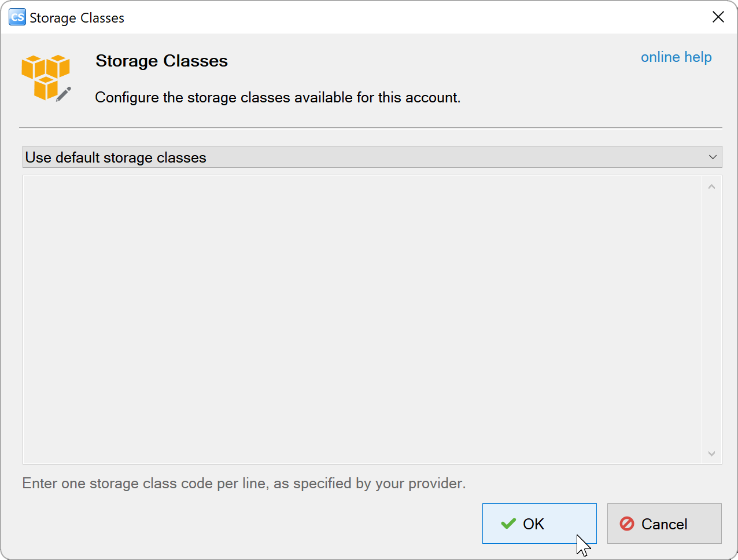
Task: Confirm with the OK button
Action: point(539,524)
